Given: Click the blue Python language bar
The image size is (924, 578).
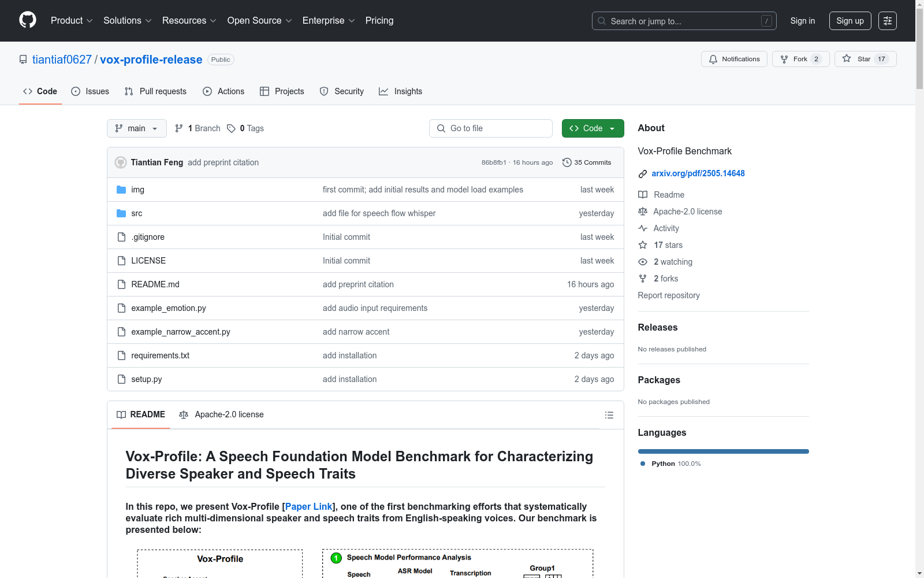Looking at the screenshot, I should [724, 451].
